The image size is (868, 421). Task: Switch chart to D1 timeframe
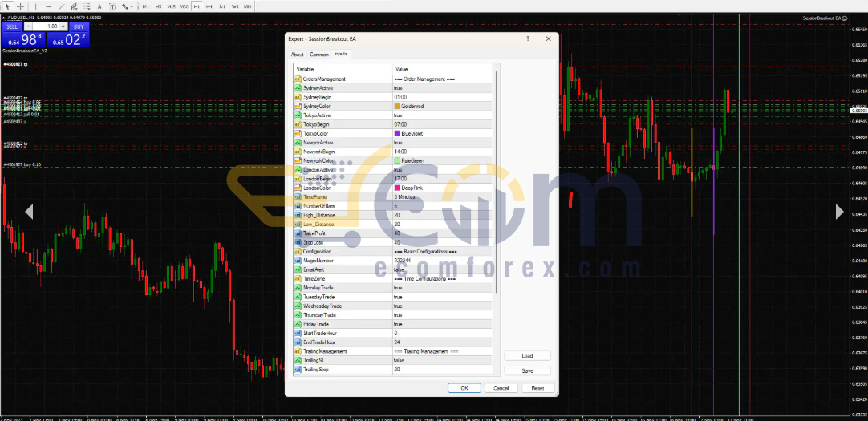coord(222,6)
